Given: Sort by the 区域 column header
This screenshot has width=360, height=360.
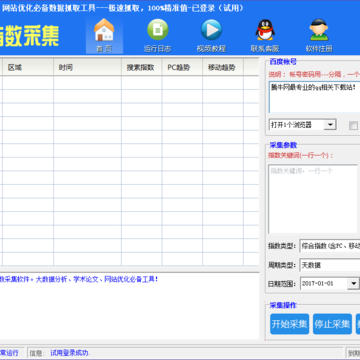Looking at the screenshot, I should click(x=28, y=67).
